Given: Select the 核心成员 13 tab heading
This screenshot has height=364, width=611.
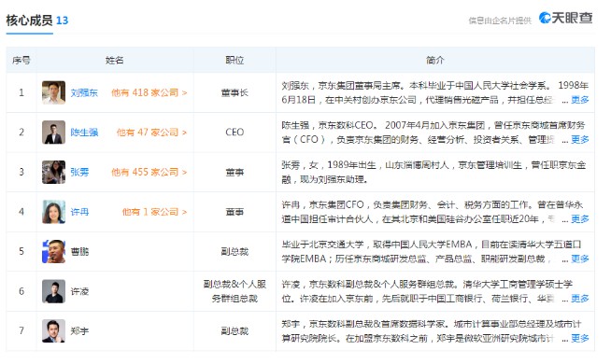Looking at the screenshot, I should click(37, 21).
